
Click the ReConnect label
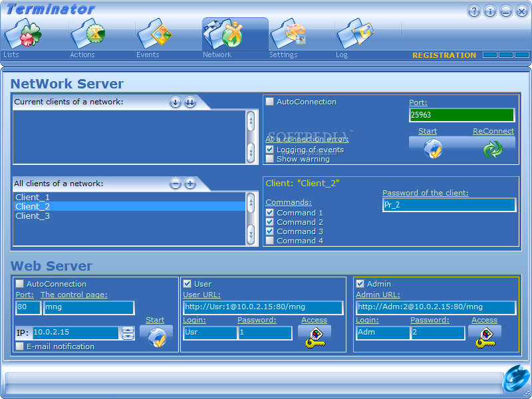(x=493, y=131)
